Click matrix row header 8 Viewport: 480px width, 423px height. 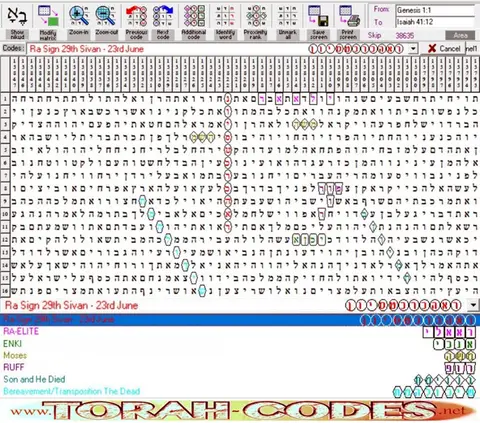(x=5, y=188)
